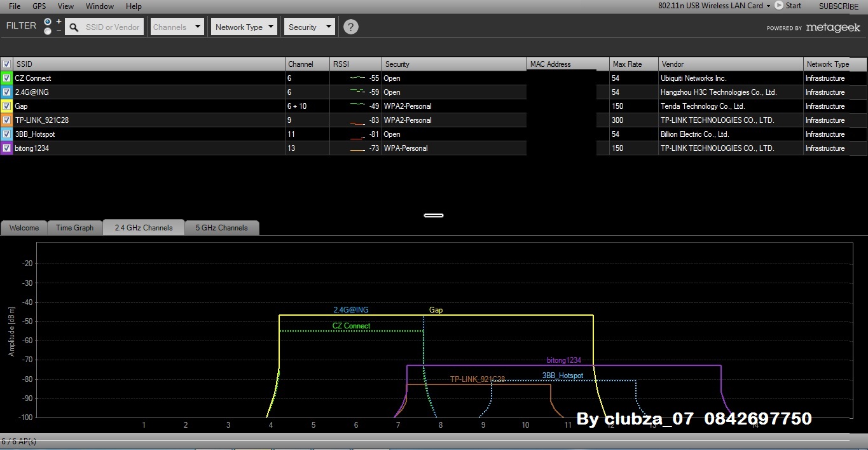Viewport: 868px width, 450px height.
Task: Select the bitong1234 SSID text
Action: 32,148
